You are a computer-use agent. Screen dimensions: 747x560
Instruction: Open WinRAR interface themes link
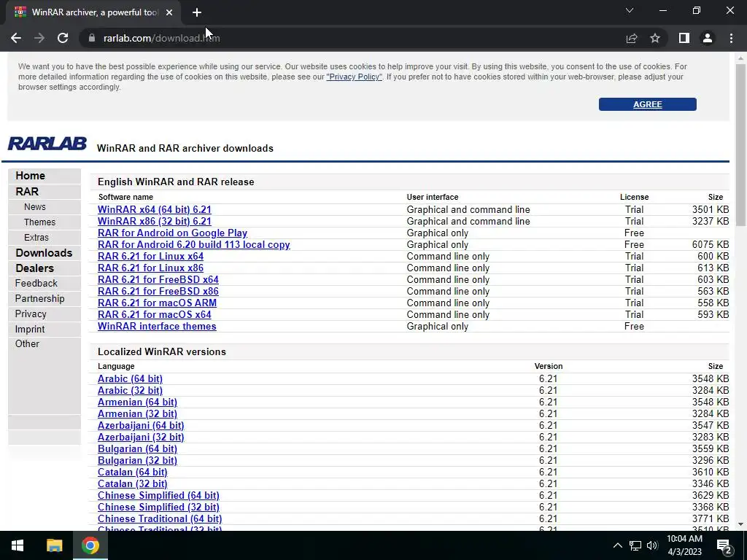coord(157,326)
